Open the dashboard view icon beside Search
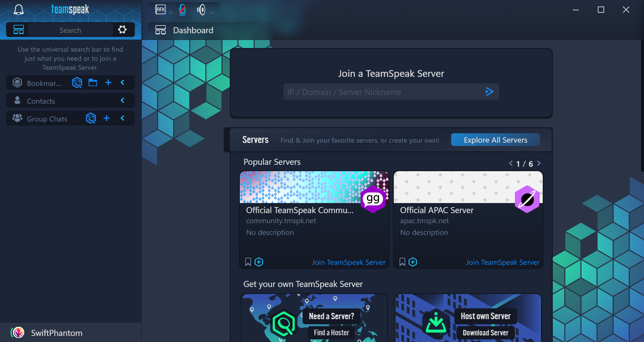This screenshot has height=342, width=644. (18, 30)
